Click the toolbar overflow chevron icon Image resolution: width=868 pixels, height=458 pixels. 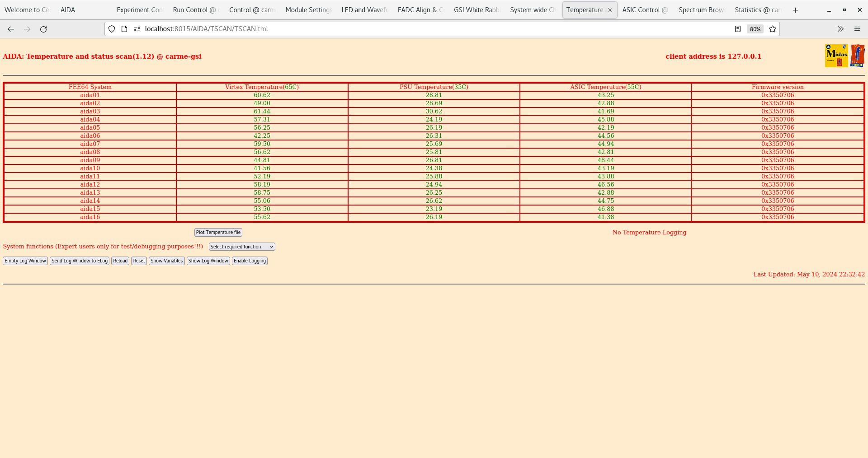pyautogui.click(x=840, y=29)
